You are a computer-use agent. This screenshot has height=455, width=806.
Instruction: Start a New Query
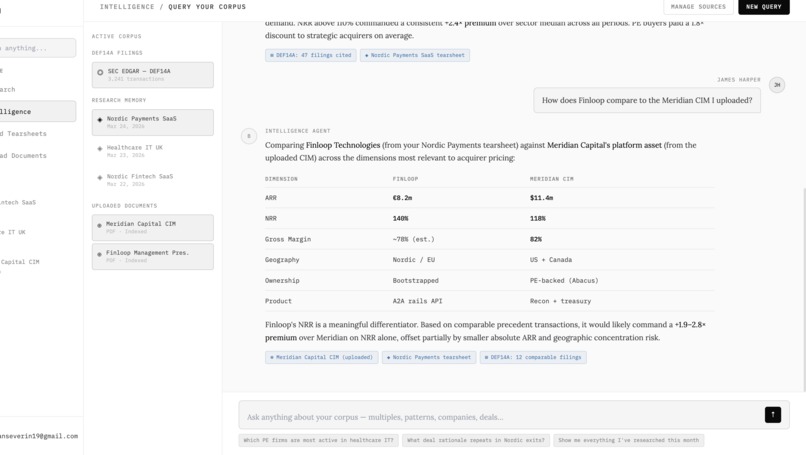pos(763,7)
